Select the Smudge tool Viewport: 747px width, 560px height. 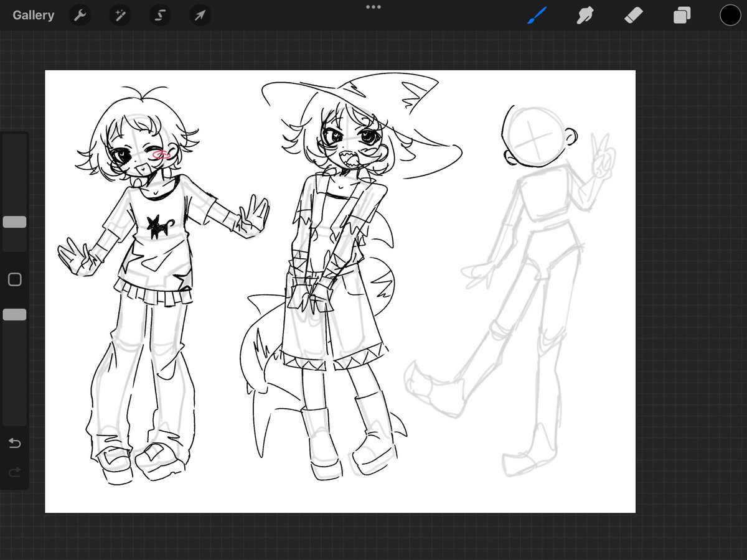(x=585, y=15)
